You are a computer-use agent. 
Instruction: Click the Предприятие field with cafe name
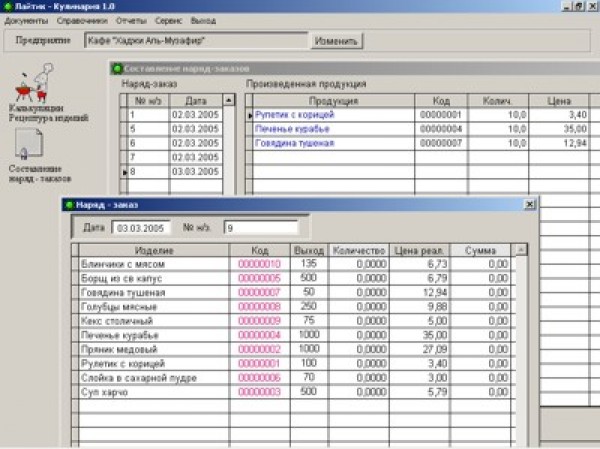click(x=196, y=41)
